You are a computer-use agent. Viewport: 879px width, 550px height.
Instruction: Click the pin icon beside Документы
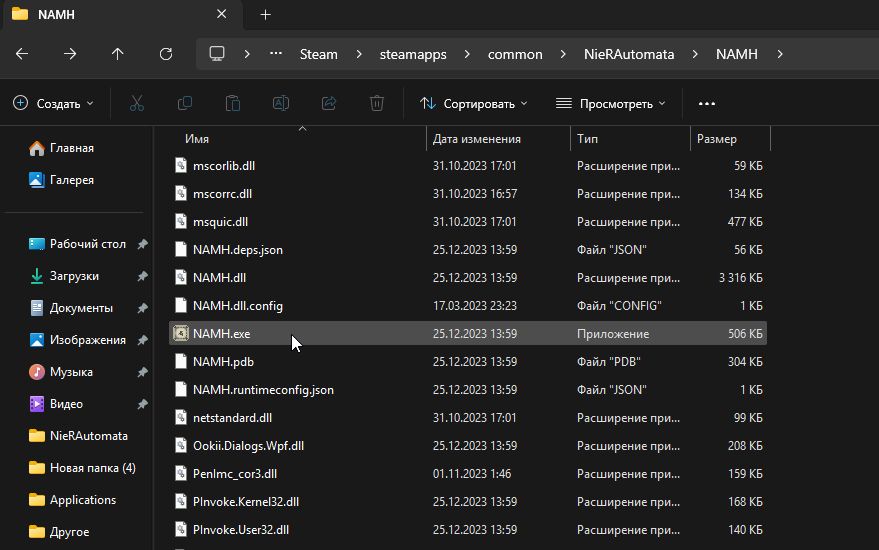(x=142, y=308)
